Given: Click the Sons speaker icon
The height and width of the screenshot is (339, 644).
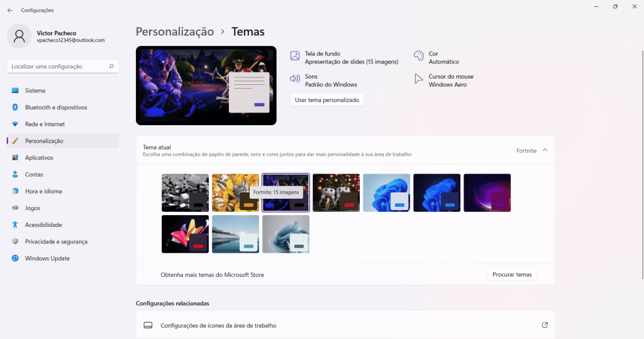Looking at the screenshot, I should coord(295,79).
